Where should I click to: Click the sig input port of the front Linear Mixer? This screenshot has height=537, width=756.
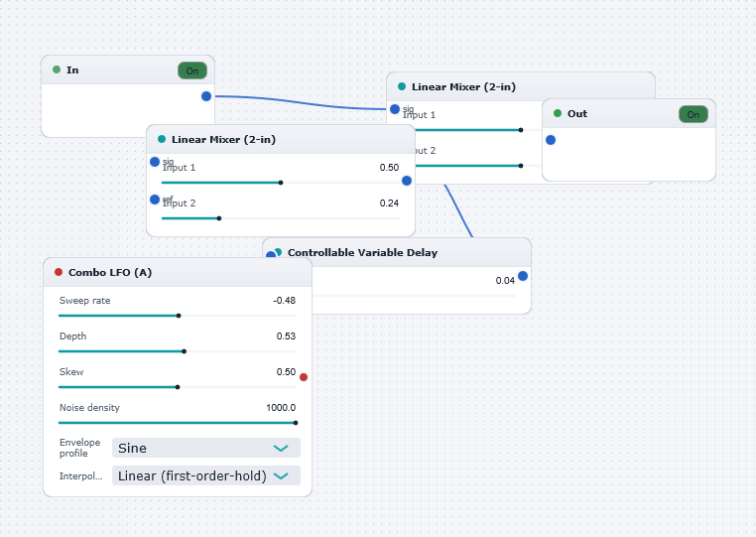[x=155, y=162]
